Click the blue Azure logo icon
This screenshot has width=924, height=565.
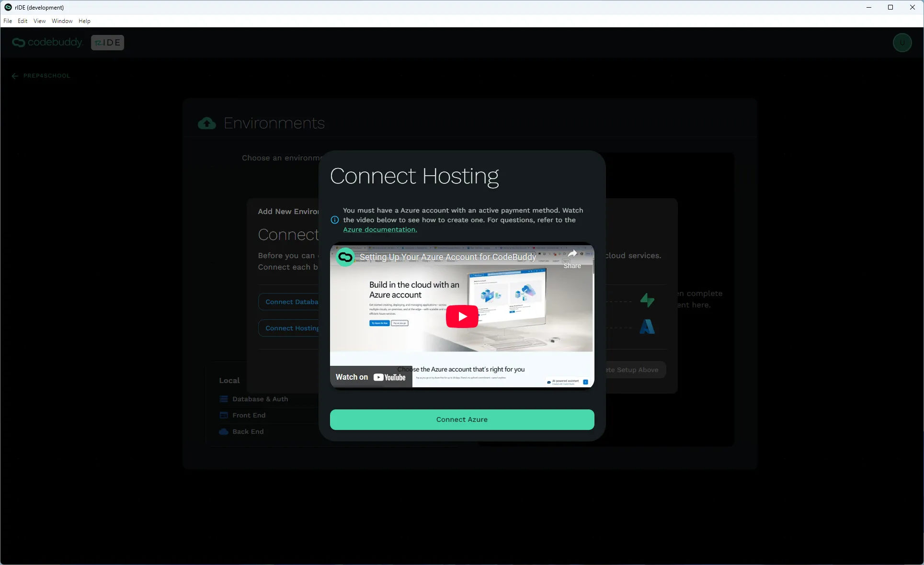click(x=647, y=327)
